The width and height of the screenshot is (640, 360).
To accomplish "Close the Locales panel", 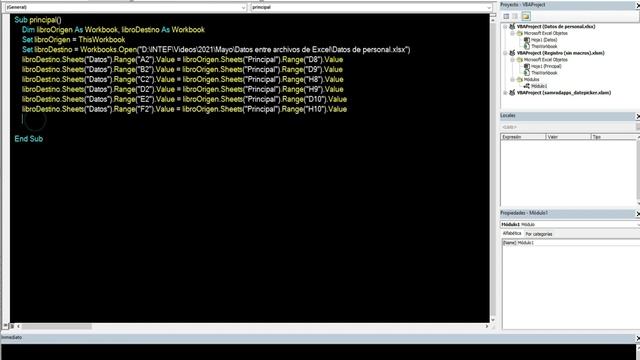I will [638, 116].
